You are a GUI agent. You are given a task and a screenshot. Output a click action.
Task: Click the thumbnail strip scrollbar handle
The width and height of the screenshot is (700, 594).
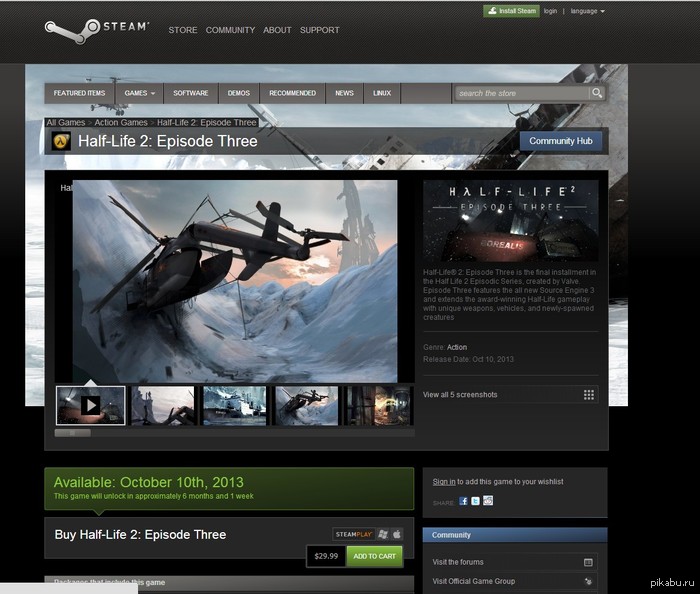coord(72,433)
